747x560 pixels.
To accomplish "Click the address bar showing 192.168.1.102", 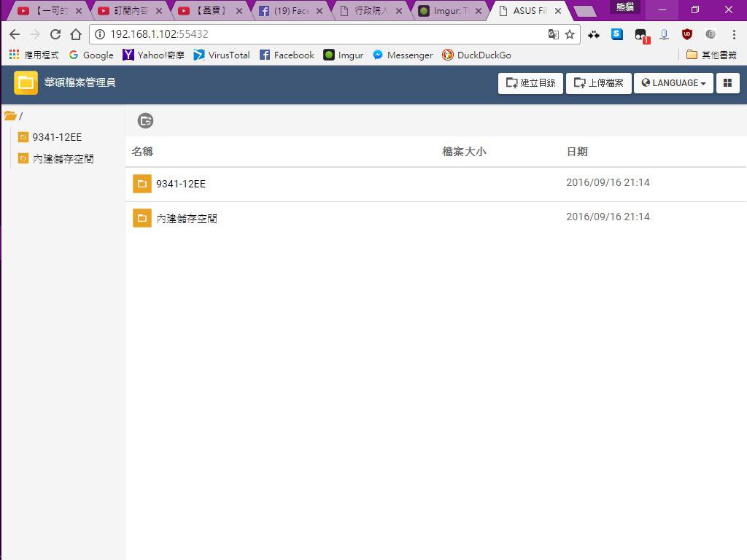I will 321,34.
